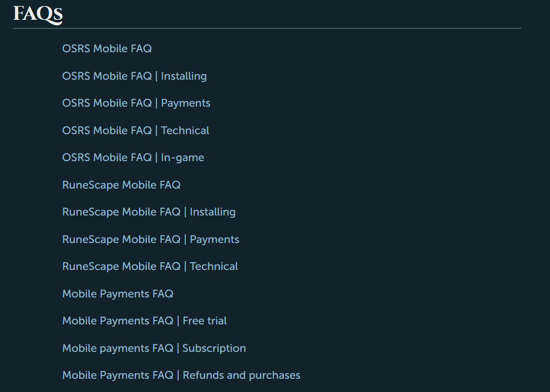This screenshot has height=392, width=550.
Task: Pick the OSRS technical questions article
Action: 135,130
